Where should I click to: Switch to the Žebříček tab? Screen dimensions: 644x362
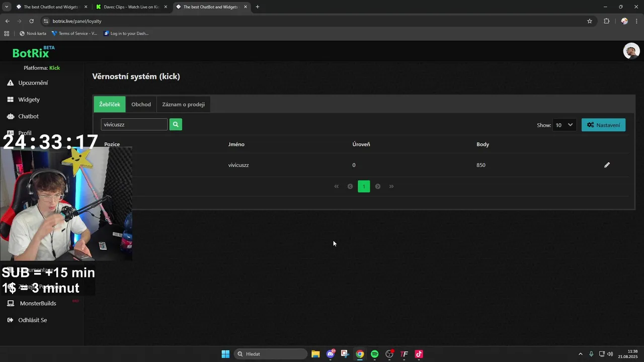tap(110, 104)
